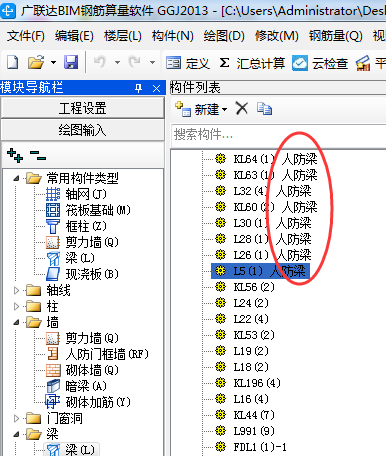
Task: Open the 楼层(L) menu
Action: 123,36
